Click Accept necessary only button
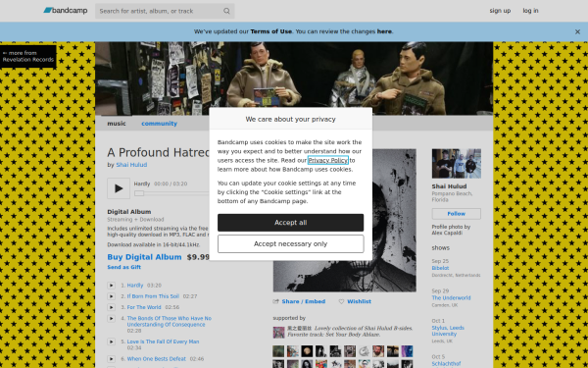The image size is (588, 368). pyautogui.click(x=291, y=244)
